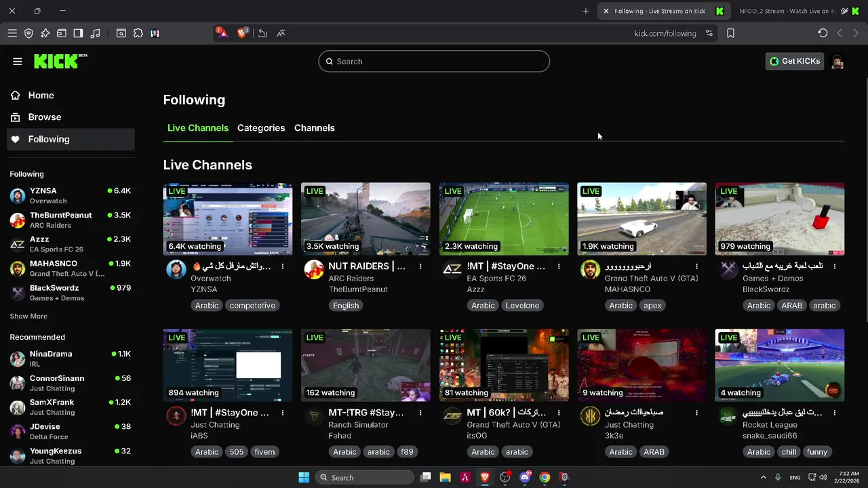This screenshot has height=488, width=868.
Task: Click the ARC Raiders category link on card
Action: click(351, 279)
